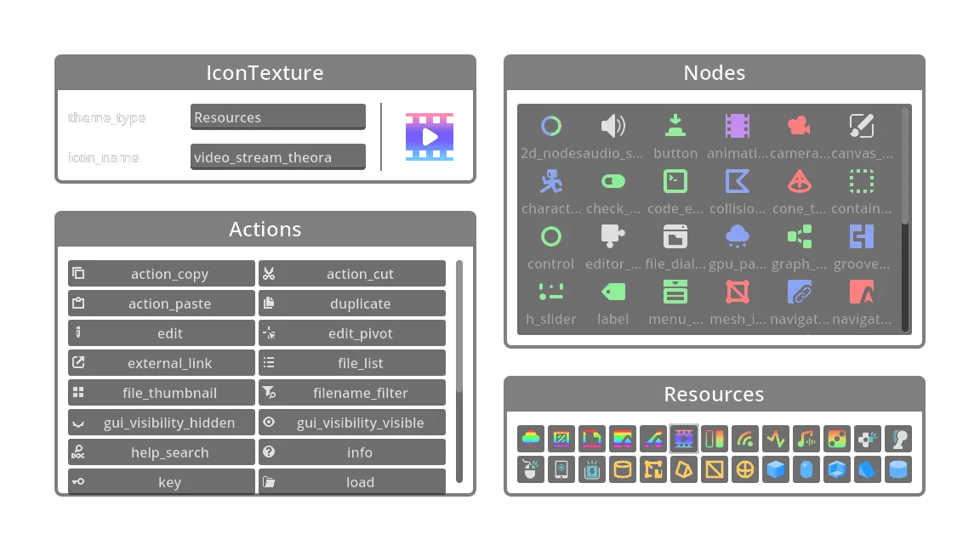
Task: Choose the character body running figure icon
Action: (x=550, y=182)
